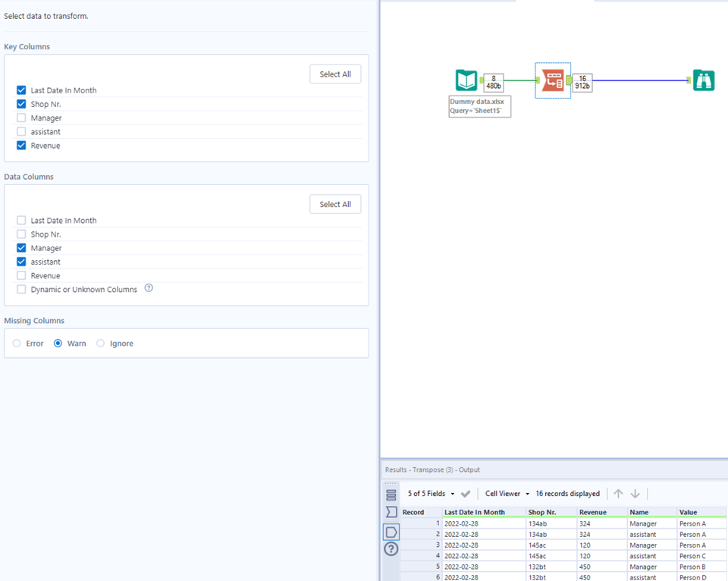Check Revenue in Data Columns
This screenshot has height=581, width=728.
[x=21, y=275]
